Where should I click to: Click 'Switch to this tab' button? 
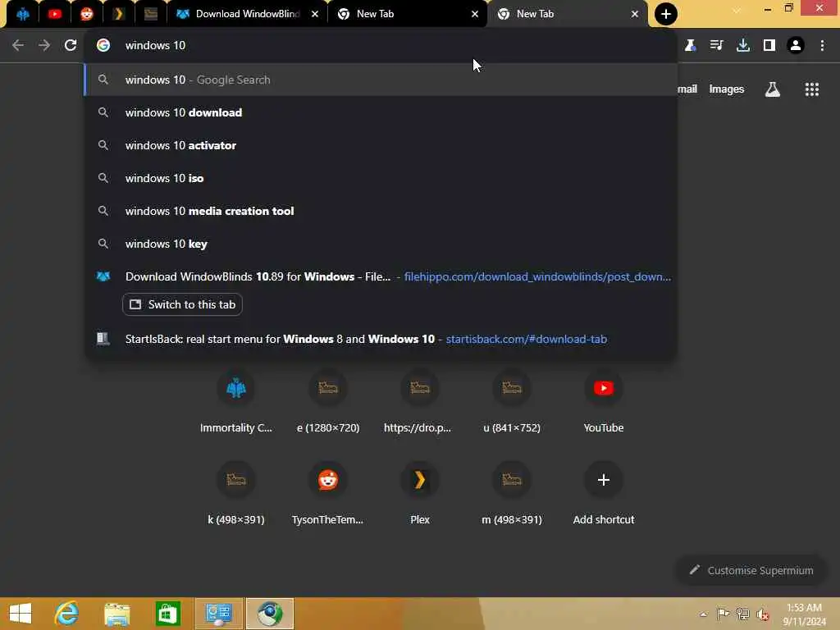(x=182, y=304)
